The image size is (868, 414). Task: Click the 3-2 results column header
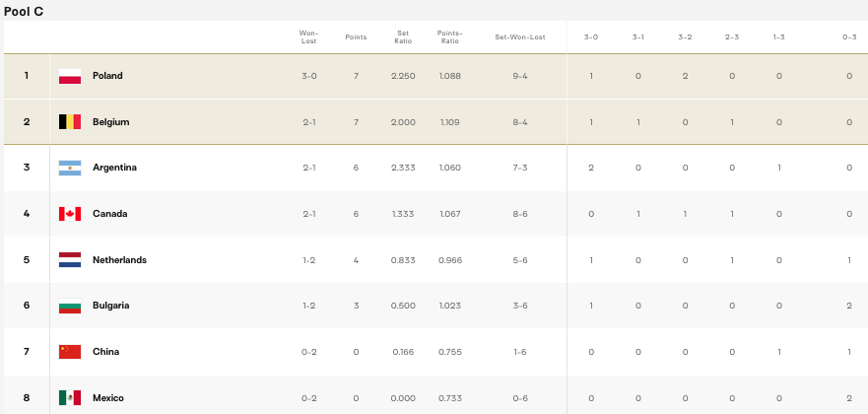[685, 37]
